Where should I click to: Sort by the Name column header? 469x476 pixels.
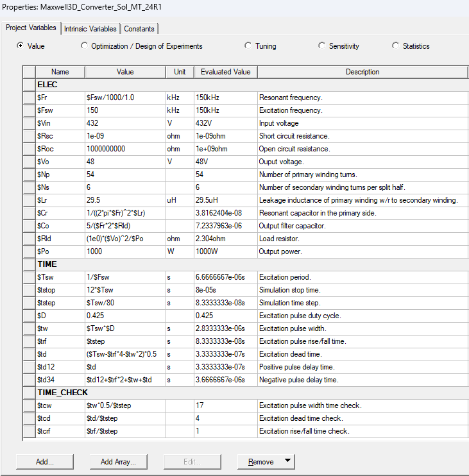[60, 72]
